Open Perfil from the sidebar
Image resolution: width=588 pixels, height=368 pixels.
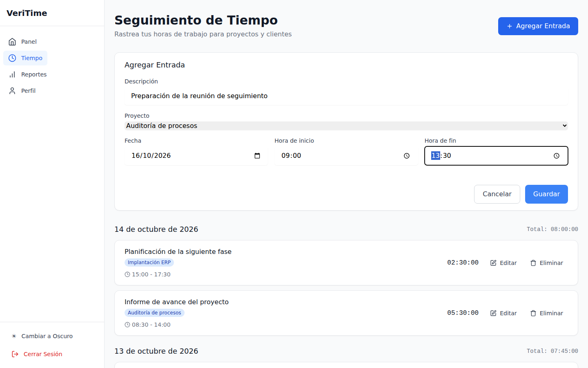(x=22, y=91)
